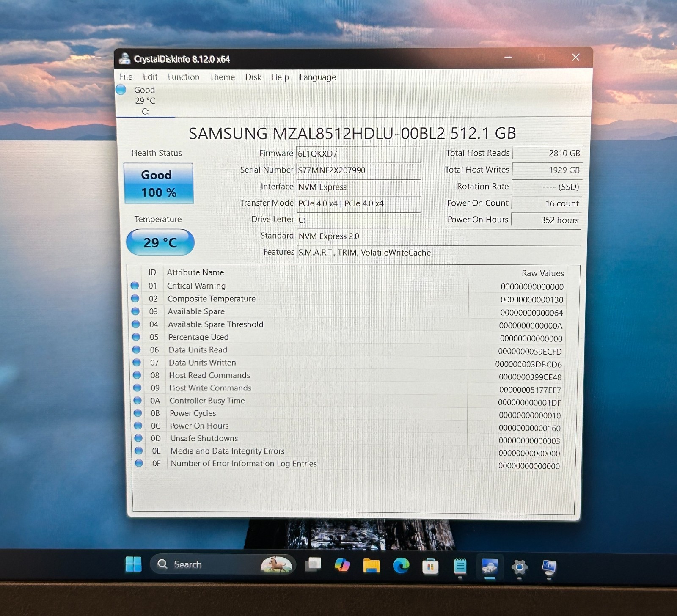The image size is (677, 616).
Task: Click the Total Host Reads value 2810 GB
Action: (x=547, y=153)
